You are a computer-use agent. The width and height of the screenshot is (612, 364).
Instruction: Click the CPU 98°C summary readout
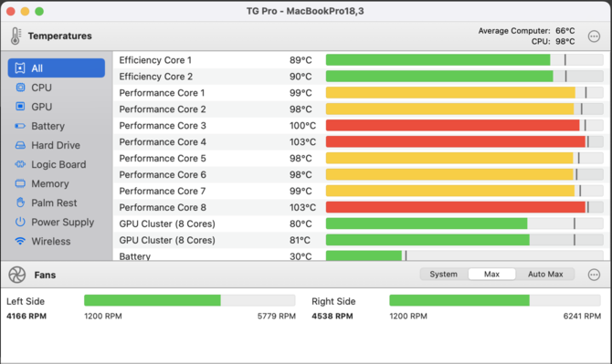553,41
